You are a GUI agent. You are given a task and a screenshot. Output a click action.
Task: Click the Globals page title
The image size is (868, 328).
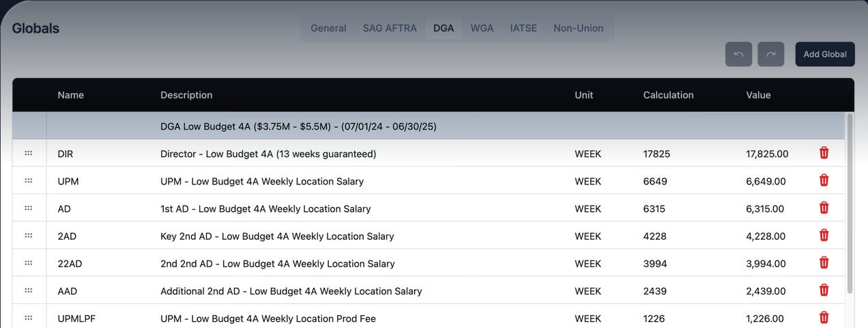coord(35,28)
